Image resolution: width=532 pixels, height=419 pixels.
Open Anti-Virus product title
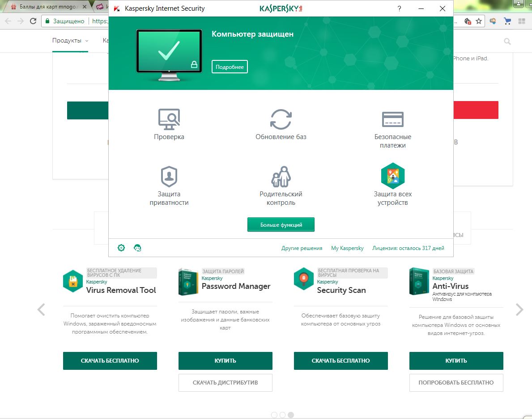[450, 287]
